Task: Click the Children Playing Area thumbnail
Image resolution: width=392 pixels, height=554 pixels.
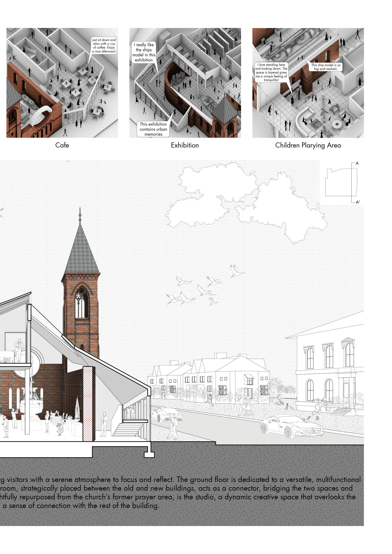Action: (x=308, y=83)
